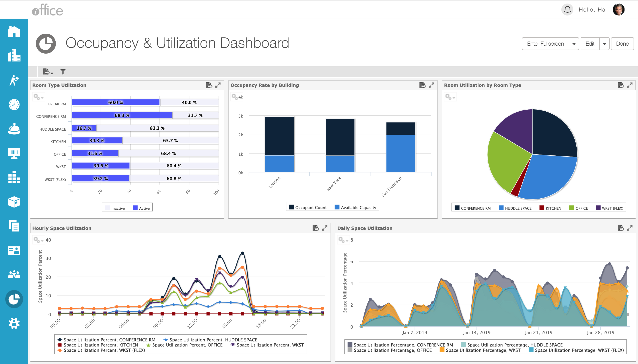Open the service bell sidebar icon

coord(14,129)
